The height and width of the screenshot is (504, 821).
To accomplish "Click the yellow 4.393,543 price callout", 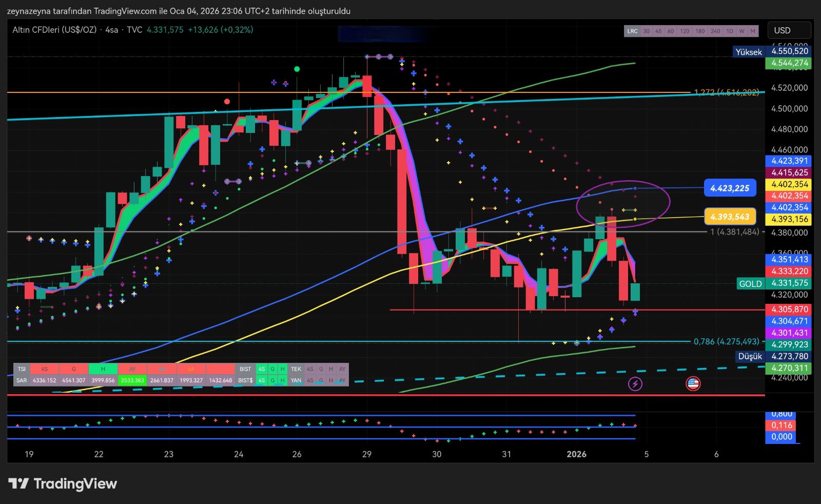I will pyautogui.click(x=730, y=217).
